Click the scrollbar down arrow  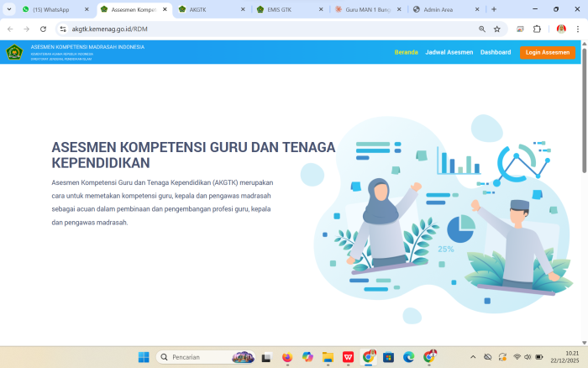(585, 343)
